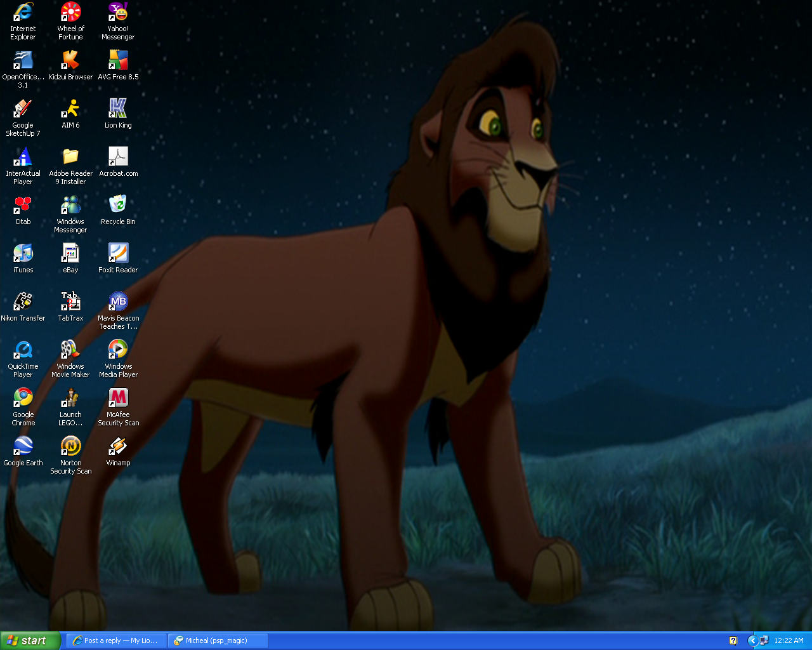The width and height of the screenshot is (812, 650).
Task: Select the Windows Media Player icon
Action: pos(118,350)
